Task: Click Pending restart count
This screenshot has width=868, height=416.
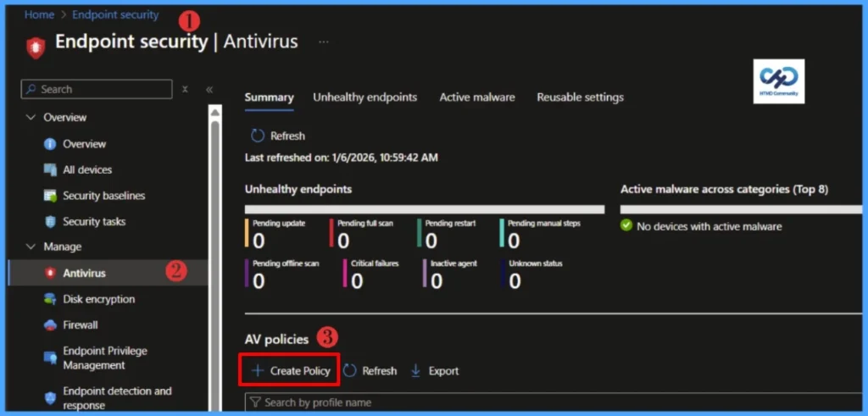Action: (x=431, y=241)
